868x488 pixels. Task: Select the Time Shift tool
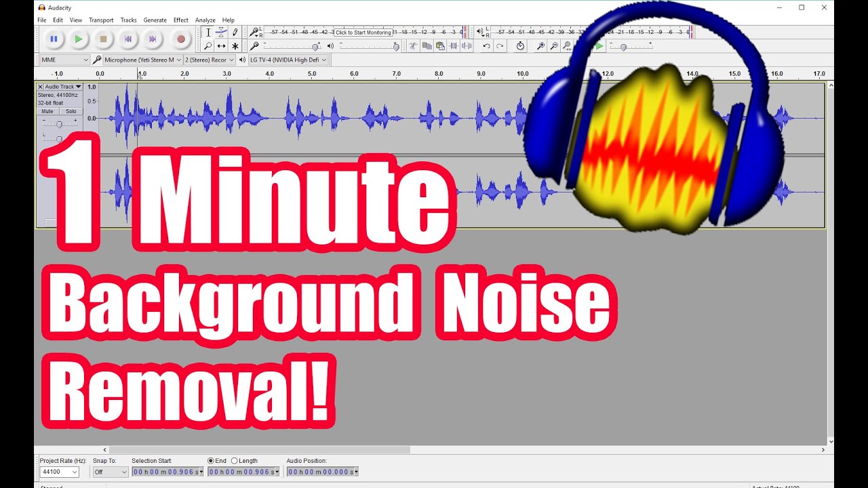tap(222, 46)
